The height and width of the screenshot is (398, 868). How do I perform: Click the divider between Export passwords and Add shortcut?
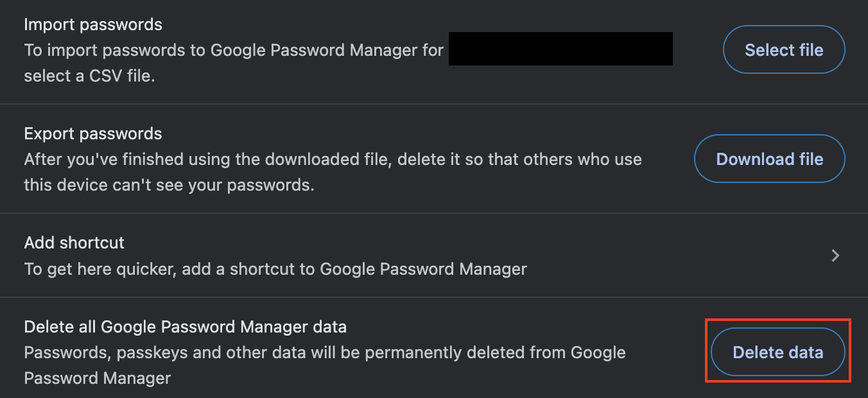(434, 213)
